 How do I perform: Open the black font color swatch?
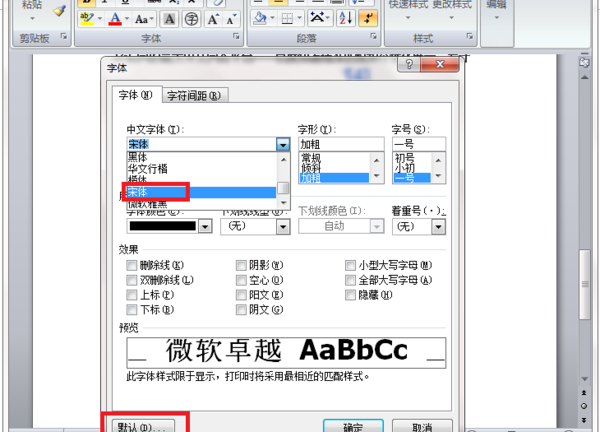pyautogui.click(x=169, y=226)
